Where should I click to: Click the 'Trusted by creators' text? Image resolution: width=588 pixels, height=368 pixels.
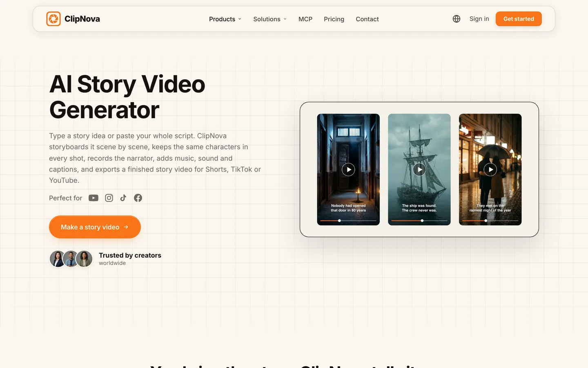(130, 255)
